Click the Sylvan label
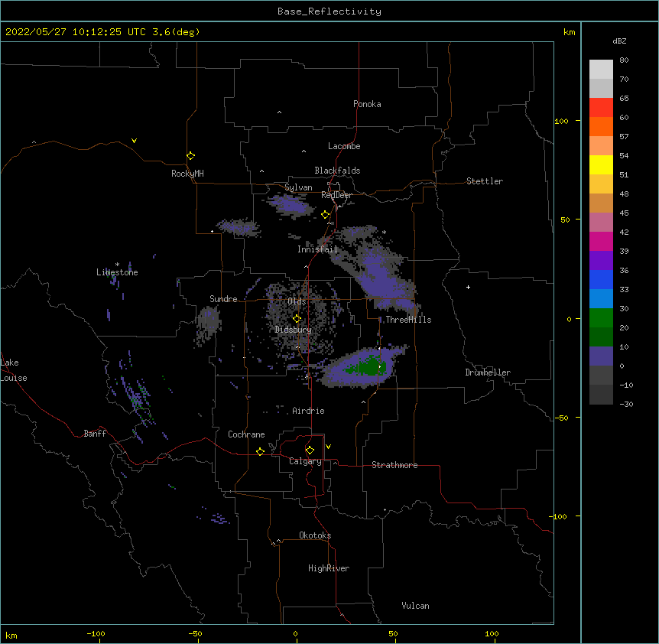The image size is (659, 644). (298, 187)
